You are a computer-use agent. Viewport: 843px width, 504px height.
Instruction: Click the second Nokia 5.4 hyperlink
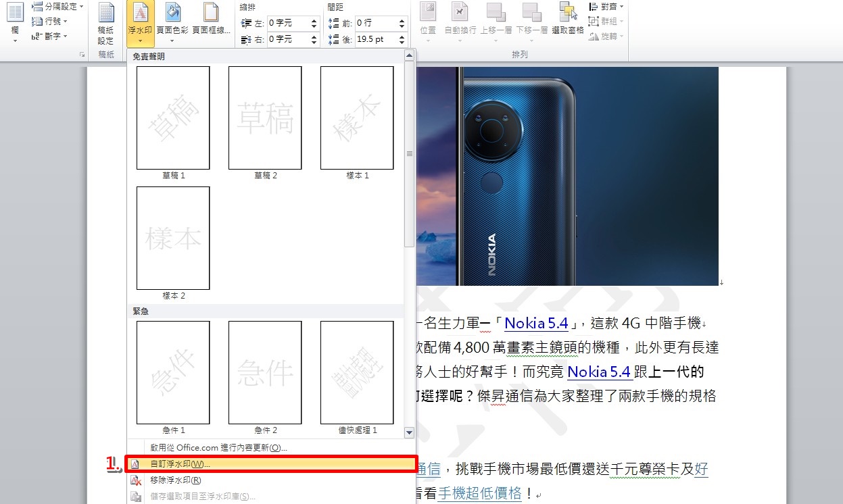[x=599, y=372]
